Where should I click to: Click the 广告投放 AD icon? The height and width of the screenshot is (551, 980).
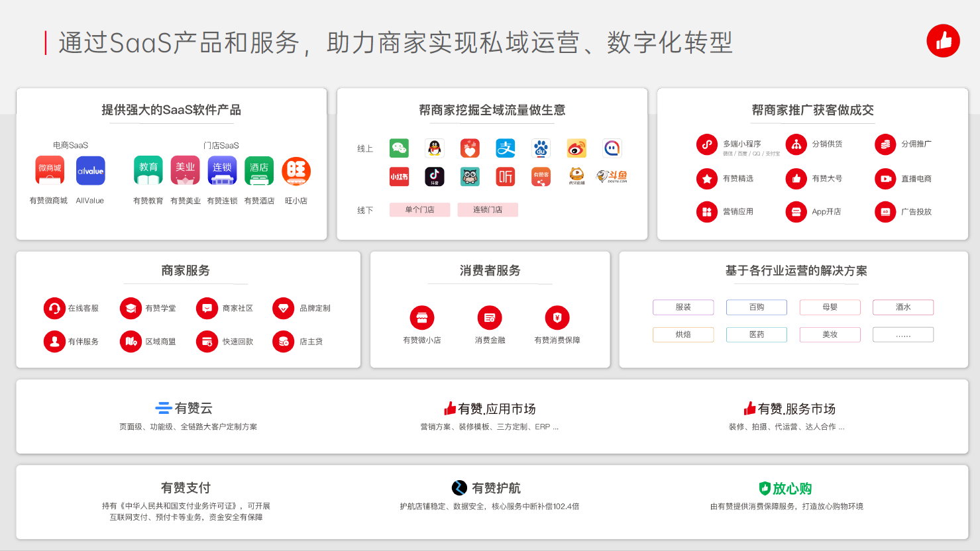[885, 212]
